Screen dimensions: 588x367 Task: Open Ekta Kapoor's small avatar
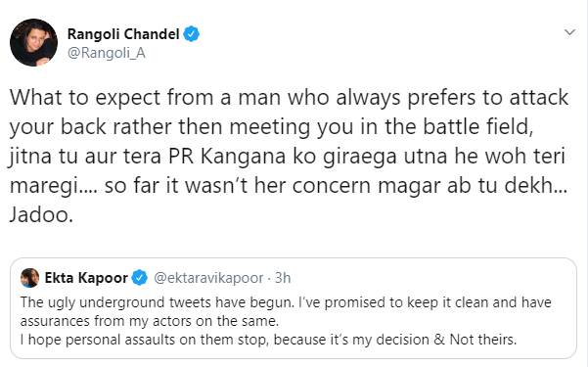pos(30,278)
